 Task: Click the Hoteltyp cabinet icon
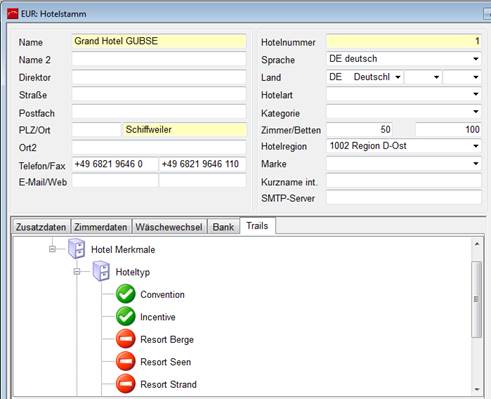coord(101,271)
